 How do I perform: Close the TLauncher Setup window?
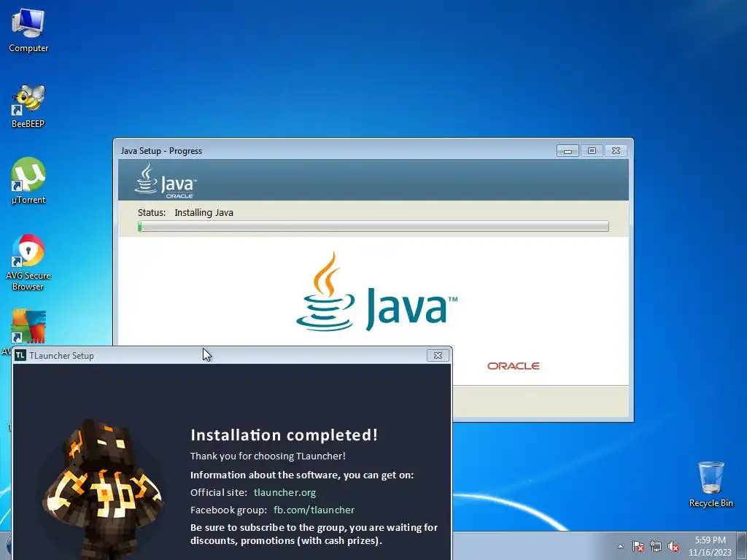[438, 355]
